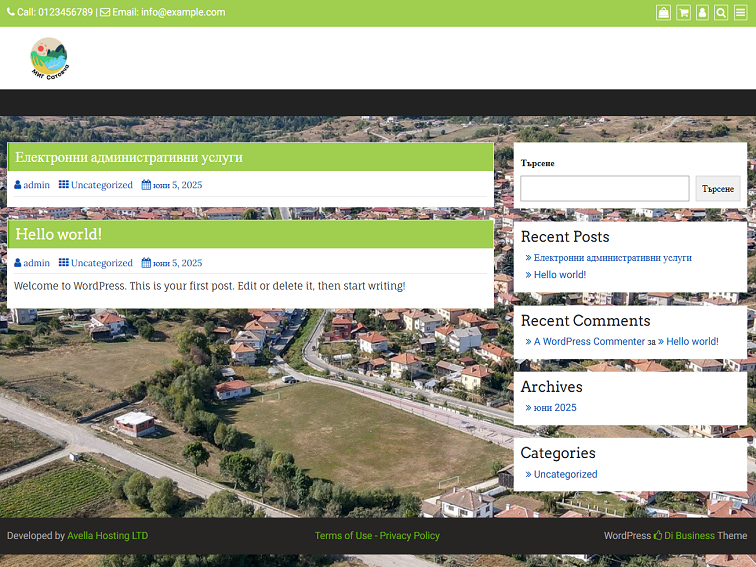This screenshot has height=567, width=756.
Task: Open the shopping bag icon in top bar
Action: tap(663, 13)
